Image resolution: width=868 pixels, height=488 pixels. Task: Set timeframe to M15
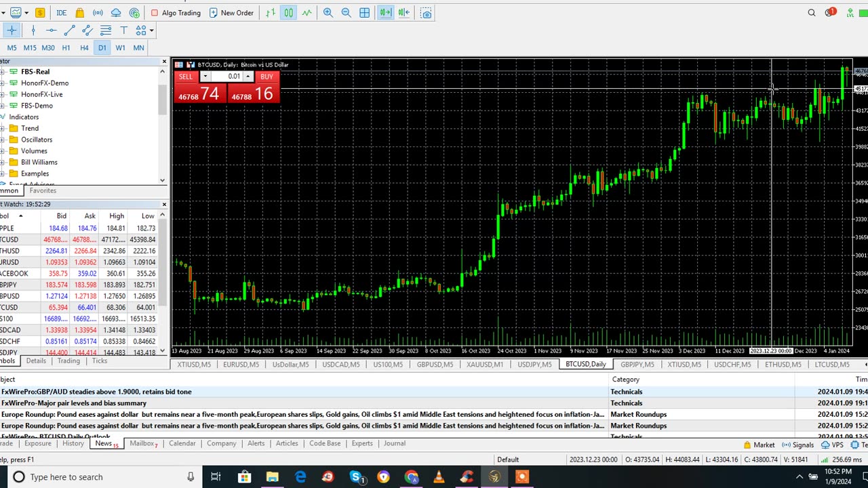[x=30, y=47]
